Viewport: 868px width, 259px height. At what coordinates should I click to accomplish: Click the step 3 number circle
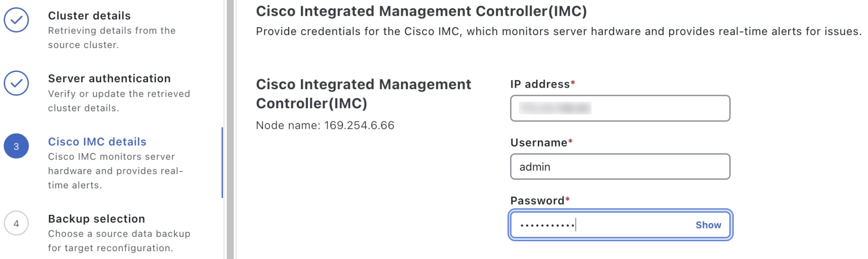click(16, 146)
